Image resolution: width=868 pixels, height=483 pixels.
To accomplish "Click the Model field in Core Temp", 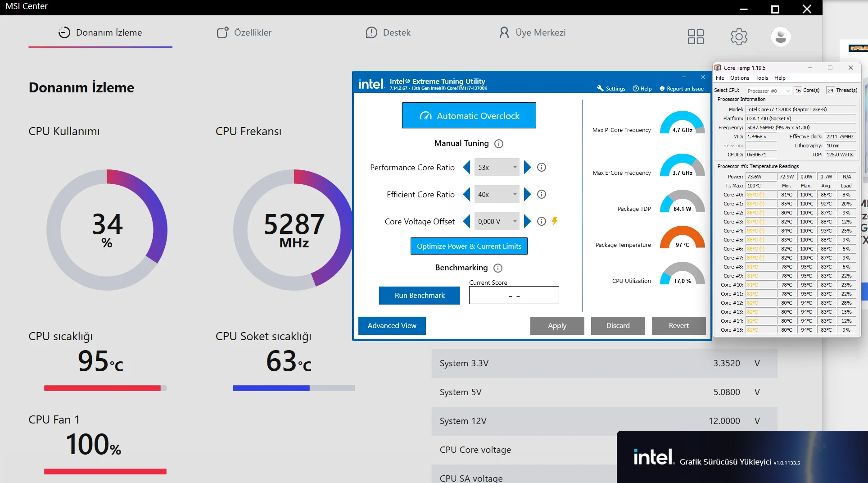I will [x=801, y=109].
